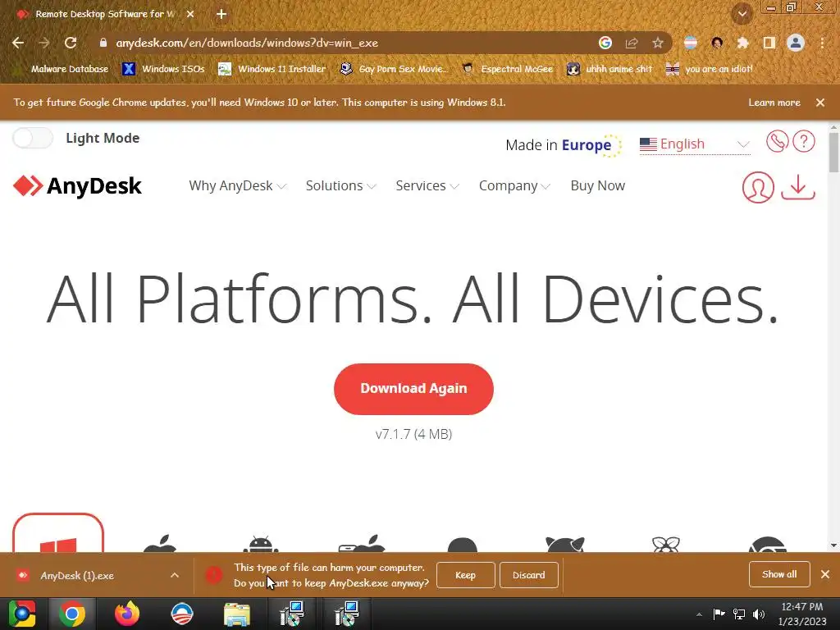Open the Chrome profile avatar
The image size is (840, 630).
[x=796, y=43]
